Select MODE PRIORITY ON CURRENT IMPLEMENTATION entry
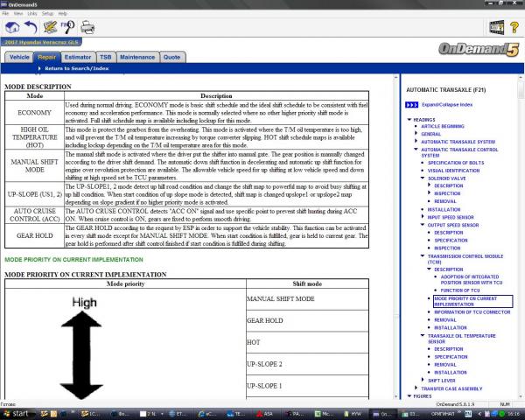 472,301
